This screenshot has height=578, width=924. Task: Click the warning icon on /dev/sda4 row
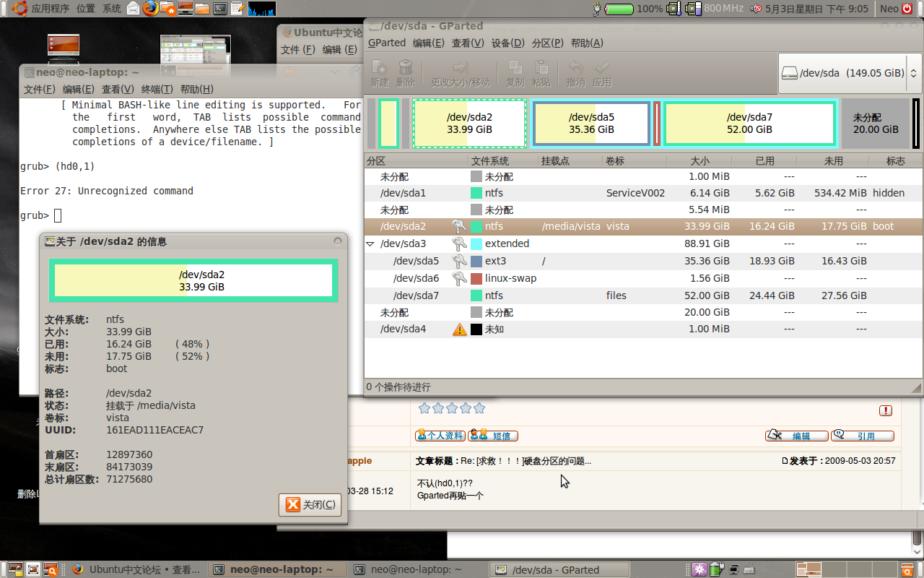(459, 329)
